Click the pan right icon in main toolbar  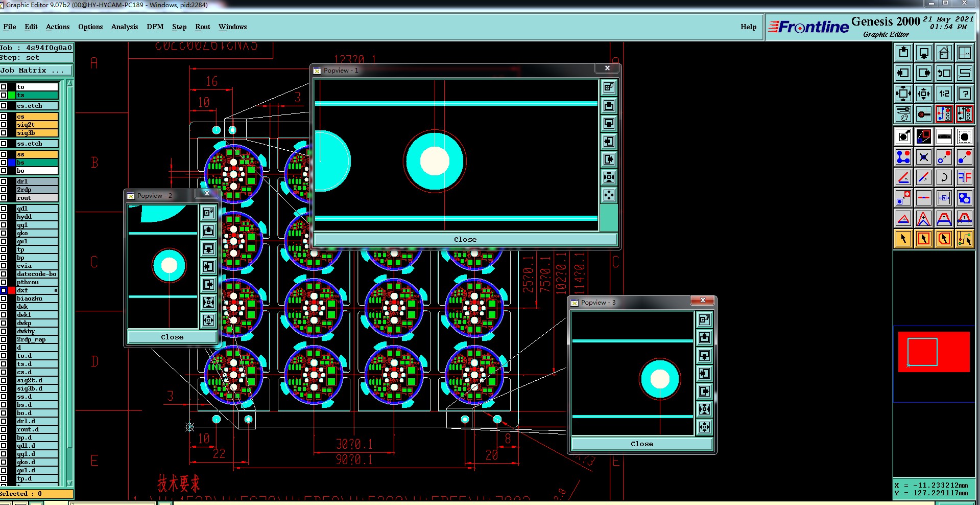tap(923, 73)
